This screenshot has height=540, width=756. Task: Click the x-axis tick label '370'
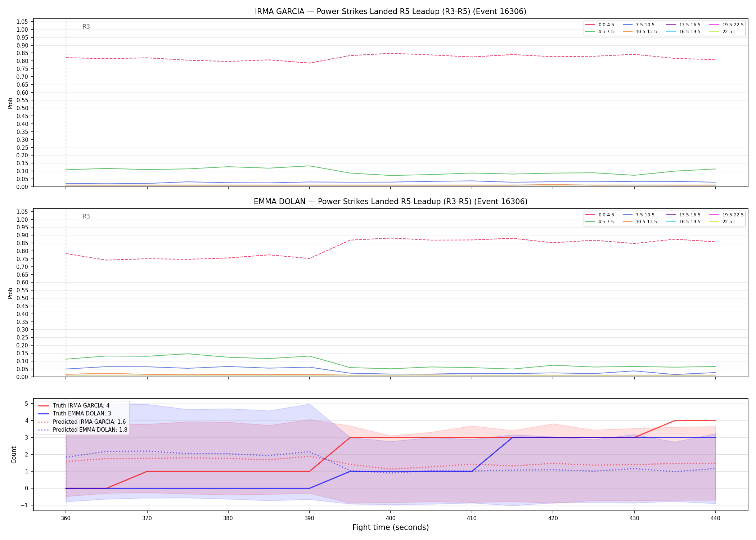click(147, 518)
